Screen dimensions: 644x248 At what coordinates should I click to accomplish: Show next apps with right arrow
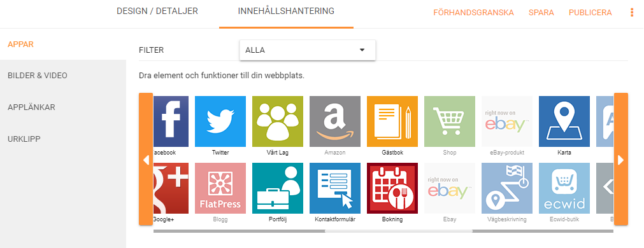[620, 159]
